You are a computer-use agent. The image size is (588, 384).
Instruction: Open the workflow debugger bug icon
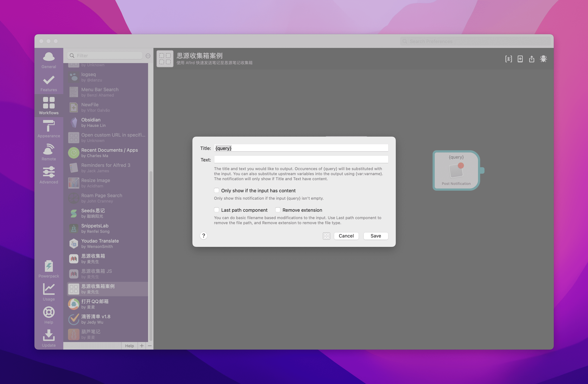(x=543, y=59)
